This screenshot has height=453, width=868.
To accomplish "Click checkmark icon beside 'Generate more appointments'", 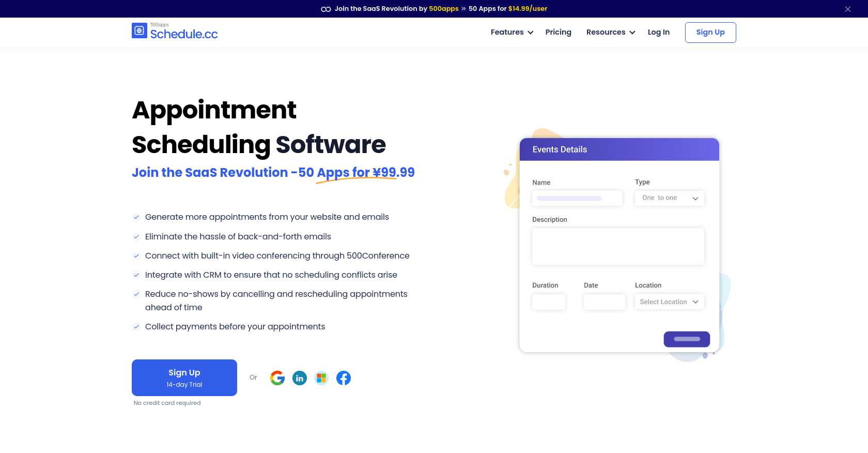I will 136,217.
